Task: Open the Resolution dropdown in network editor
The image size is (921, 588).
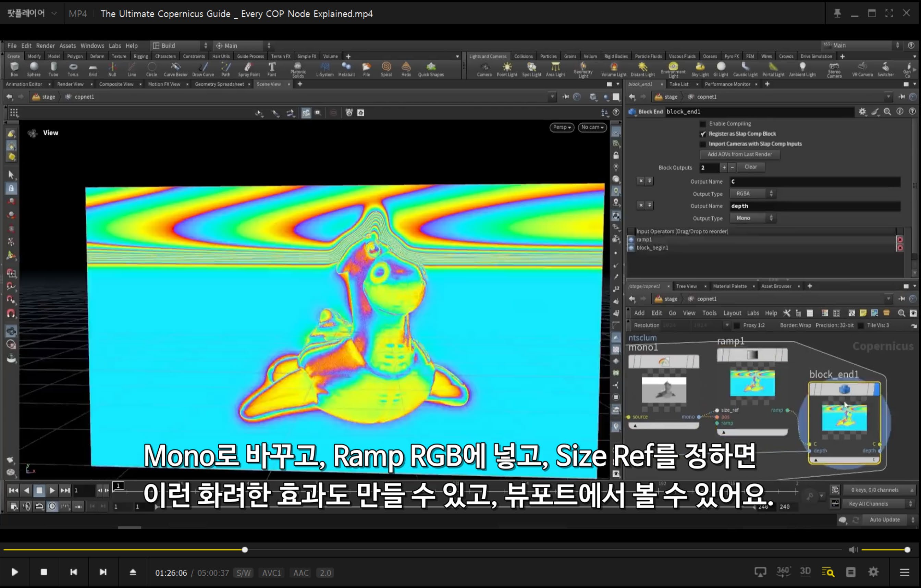Action: tap(727, 326)
